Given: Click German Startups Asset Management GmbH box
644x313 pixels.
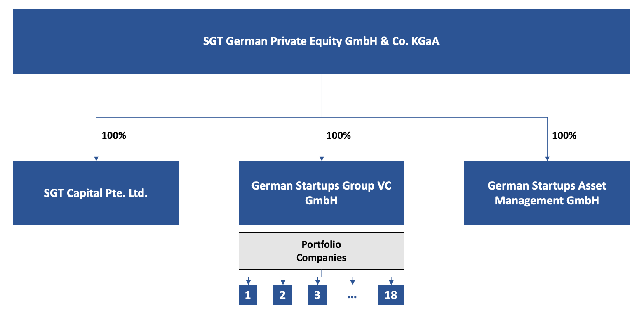Looking at the screenshot, I should point(547,193).
